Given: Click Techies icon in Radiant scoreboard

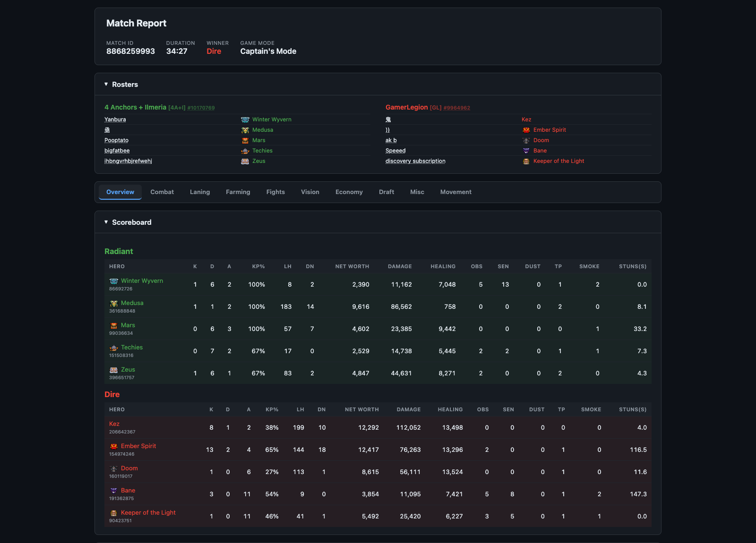Looking at the screenshot, I should click(x=114, y=348).
